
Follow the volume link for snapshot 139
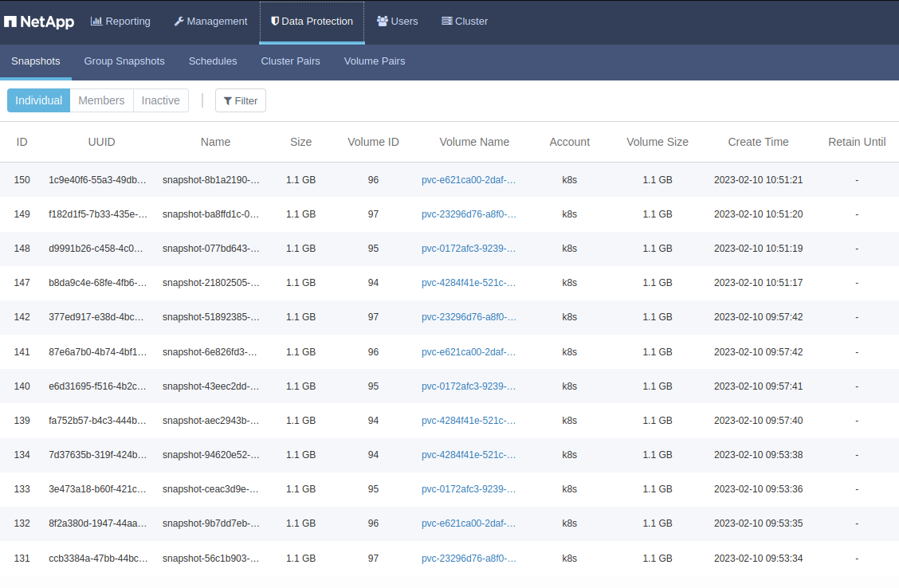click(469, 421)
